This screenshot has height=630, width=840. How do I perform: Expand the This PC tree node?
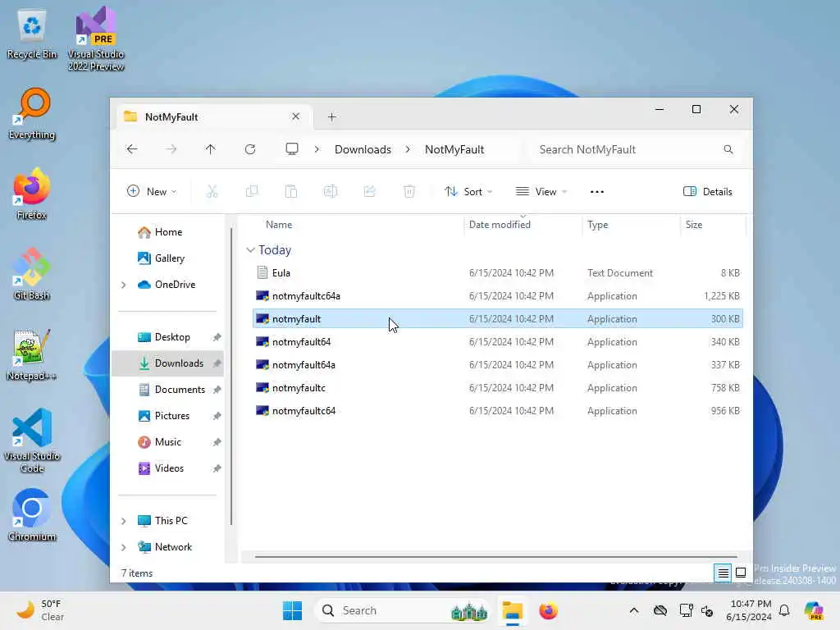pos(124,521)
